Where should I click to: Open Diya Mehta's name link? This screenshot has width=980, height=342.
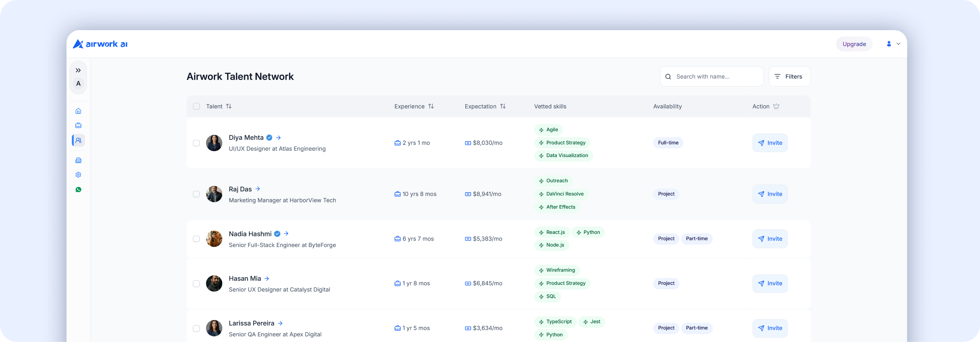tap(246, 138)
